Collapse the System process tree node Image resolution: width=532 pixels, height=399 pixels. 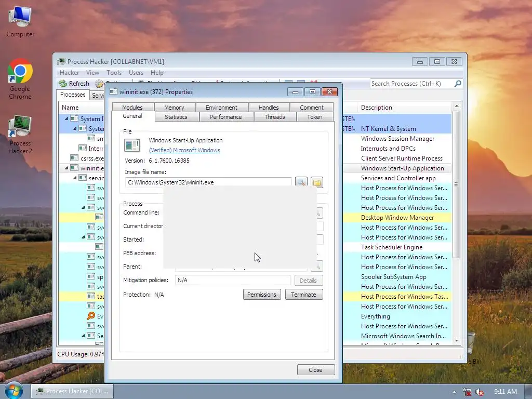tap(75, 129)
